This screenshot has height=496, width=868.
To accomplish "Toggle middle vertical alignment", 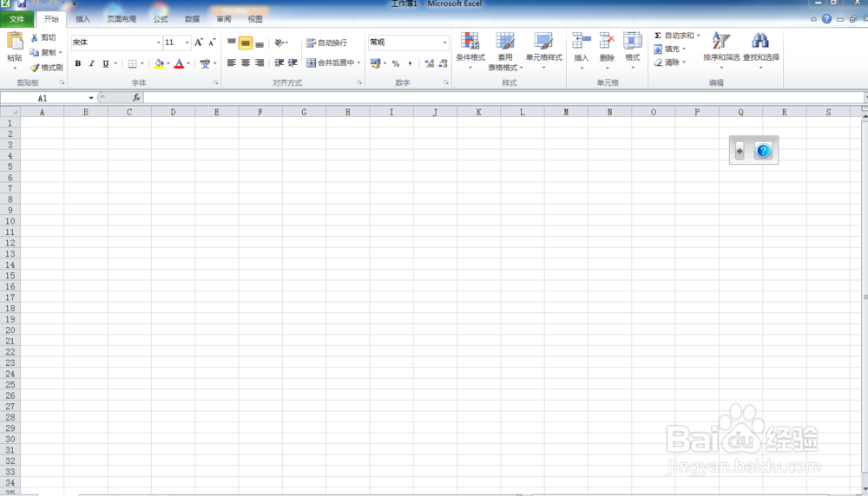I will [246, 42].
